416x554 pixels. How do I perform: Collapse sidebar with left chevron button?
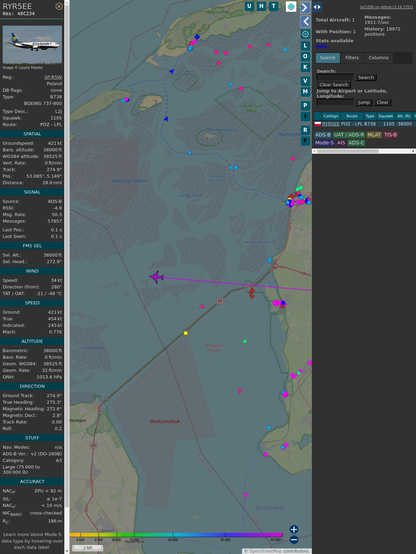pyautogui.click(x=305, y=22)
